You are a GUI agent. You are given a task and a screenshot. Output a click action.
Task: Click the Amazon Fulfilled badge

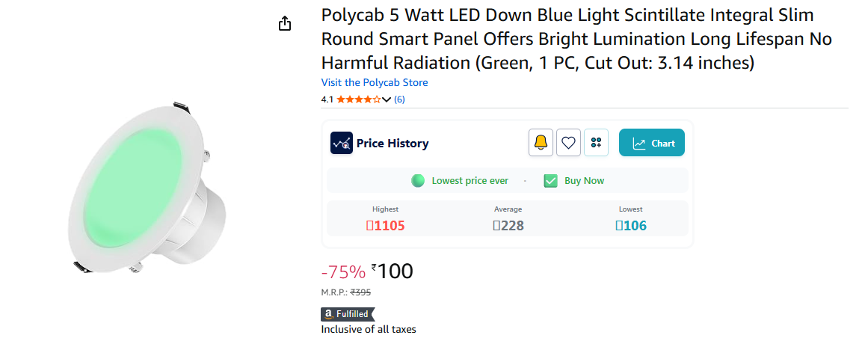click(x=348, y=314)
